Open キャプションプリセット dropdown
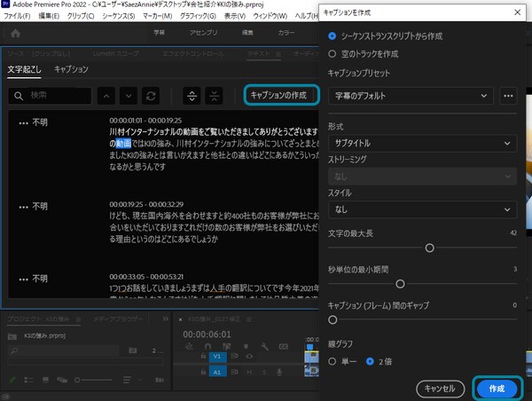532x401 pixels. 410,95
